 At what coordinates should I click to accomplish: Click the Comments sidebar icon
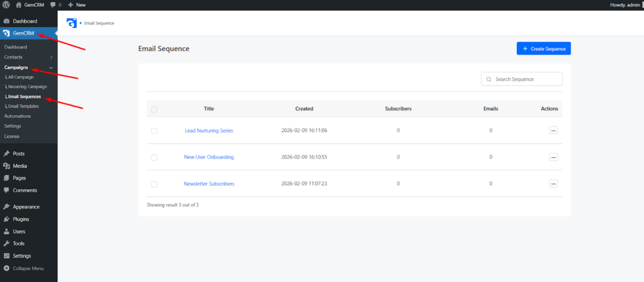(6, 190)
